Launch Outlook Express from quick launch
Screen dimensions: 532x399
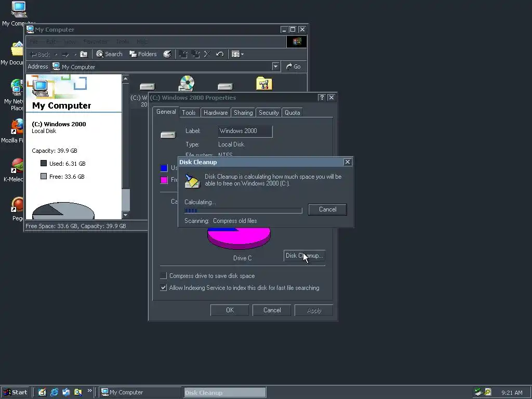[66, 392]
